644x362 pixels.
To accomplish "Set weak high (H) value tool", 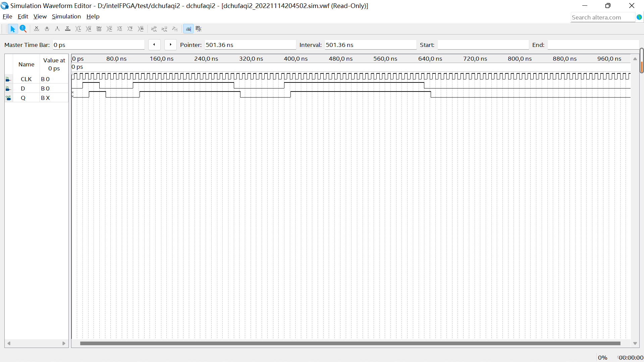I will 89,29.
